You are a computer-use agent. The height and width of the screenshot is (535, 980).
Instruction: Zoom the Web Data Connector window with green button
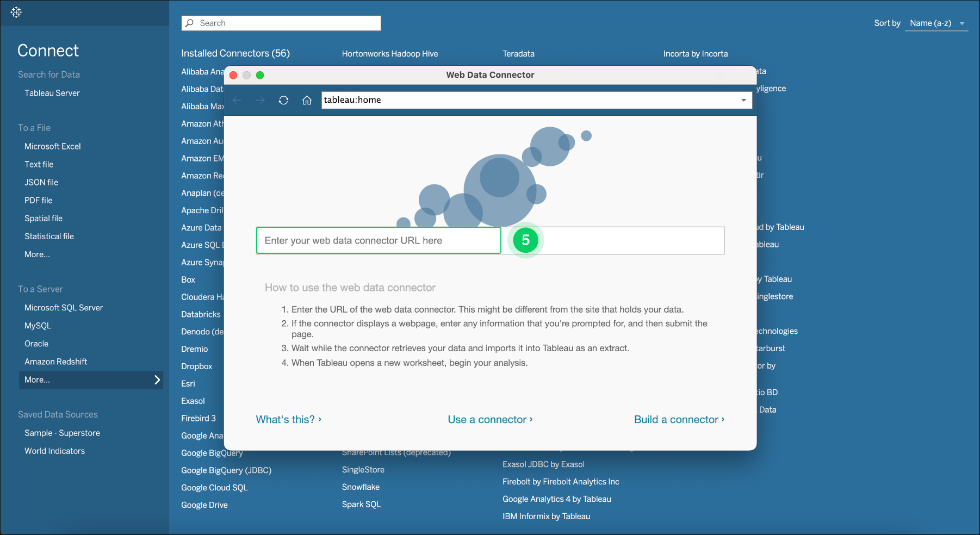[x=260, y=75]
